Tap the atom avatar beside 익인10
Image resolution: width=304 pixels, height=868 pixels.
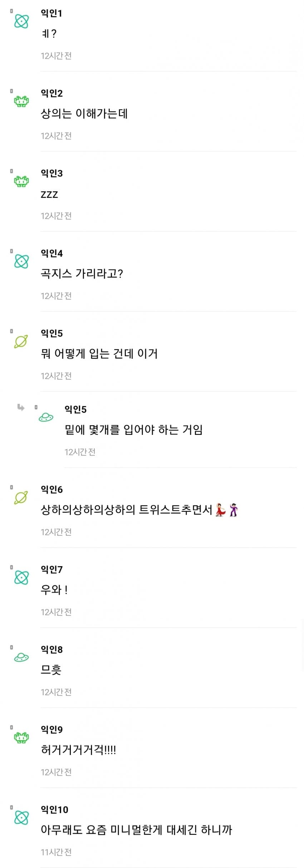tap(21, 818)
